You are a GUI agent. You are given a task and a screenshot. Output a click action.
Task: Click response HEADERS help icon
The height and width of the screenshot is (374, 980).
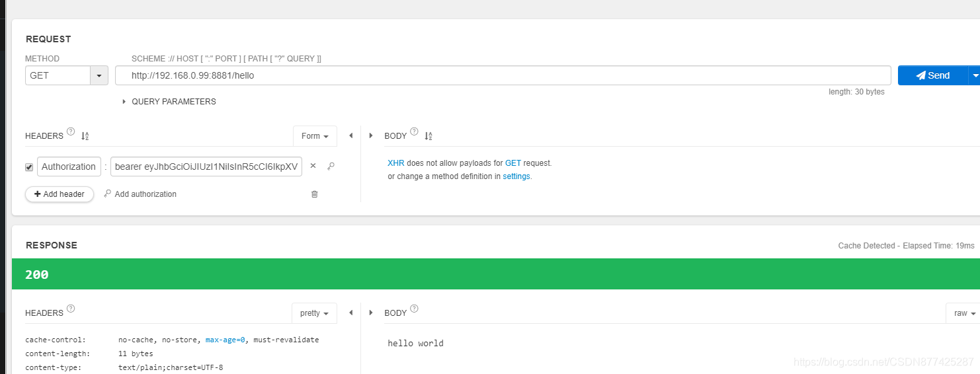(x=71, y=309)
